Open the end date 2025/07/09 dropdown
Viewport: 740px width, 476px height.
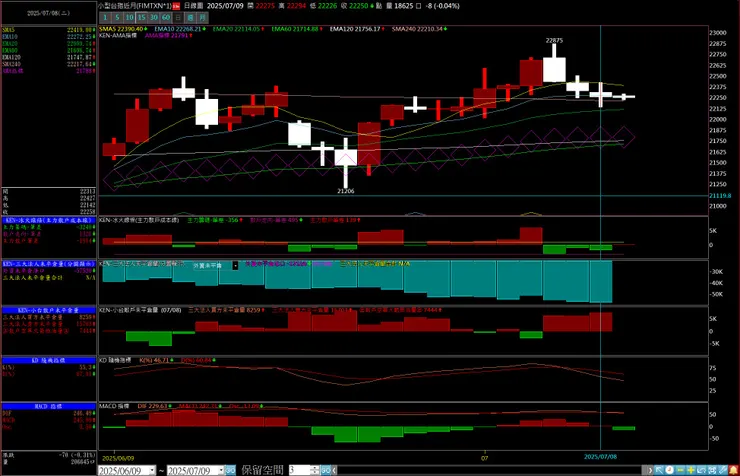(221, 470)
